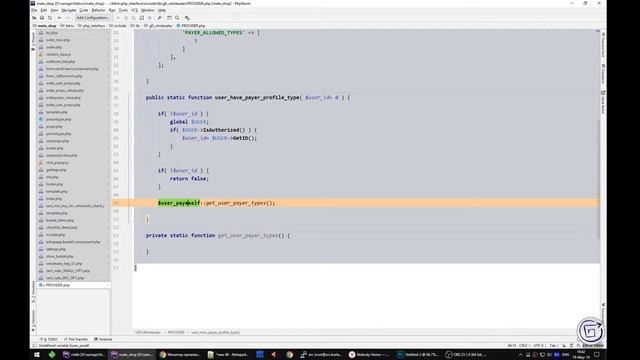Click the Open file toolbar icon

click(x=35, y=18)
